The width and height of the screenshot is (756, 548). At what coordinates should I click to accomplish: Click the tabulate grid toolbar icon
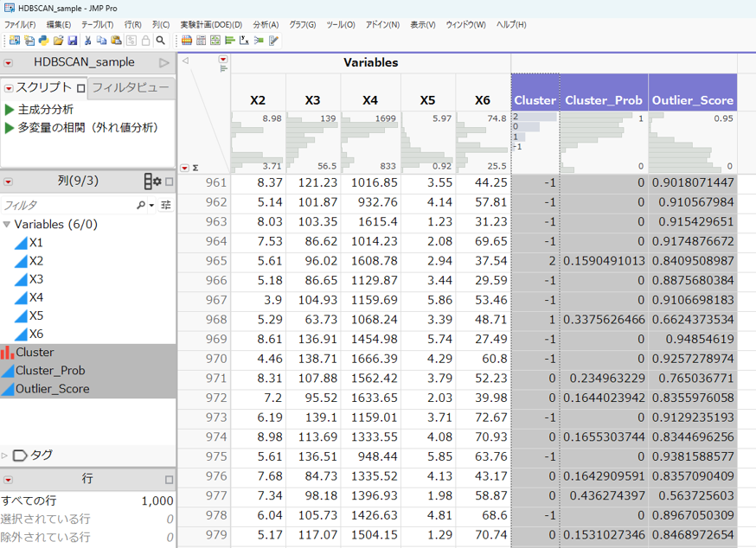pos(201,41)
